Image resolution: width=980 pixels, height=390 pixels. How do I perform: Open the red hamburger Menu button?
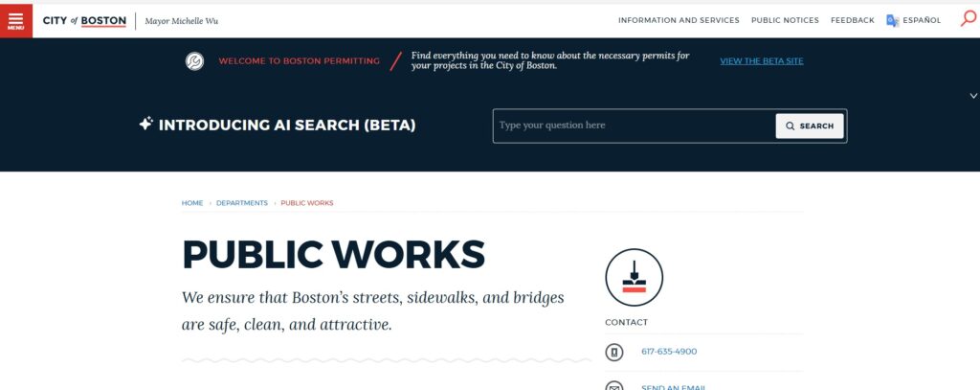(x=16, y=20)
